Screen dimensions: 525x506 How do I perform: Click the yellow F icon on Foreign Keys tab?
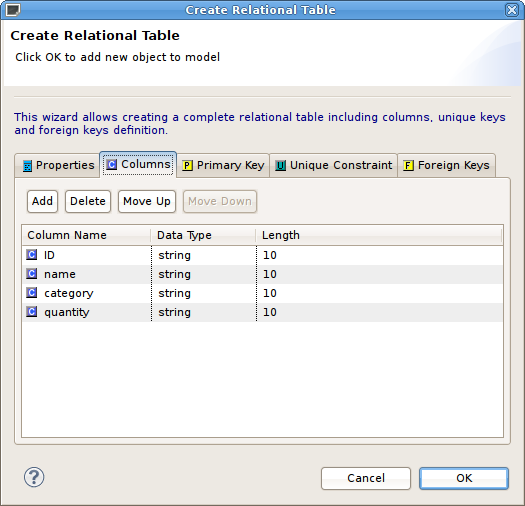click(408, 165)
